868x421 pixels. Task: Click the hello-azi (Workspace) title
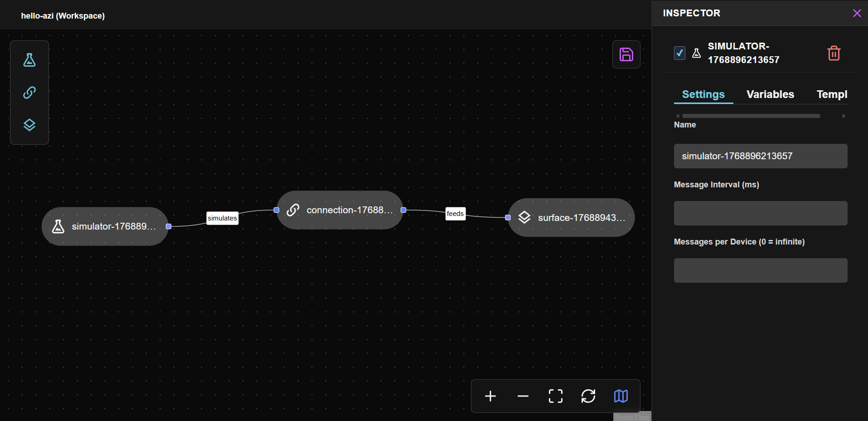point(63,16)
